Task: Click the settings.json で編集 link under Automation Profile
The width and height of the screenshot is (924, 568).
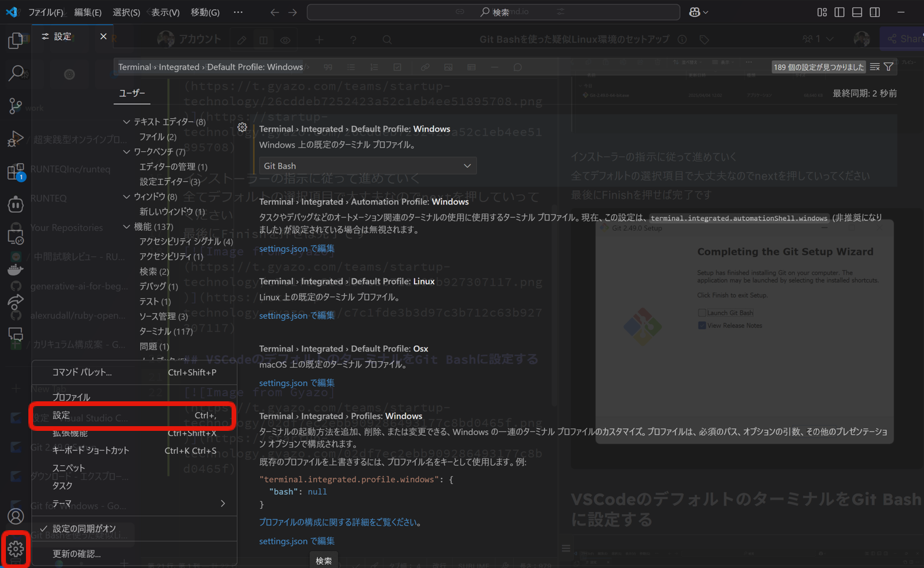Action: tap(296, 248)
